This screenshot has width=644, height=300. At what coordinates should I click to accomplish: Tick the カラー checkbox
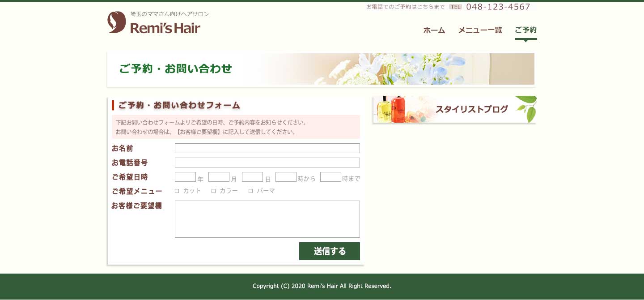pos(214,191)
